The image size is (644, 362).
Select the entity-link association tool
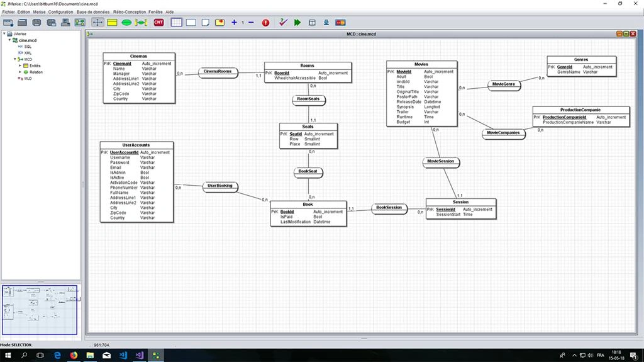click(x=141, y=23)
